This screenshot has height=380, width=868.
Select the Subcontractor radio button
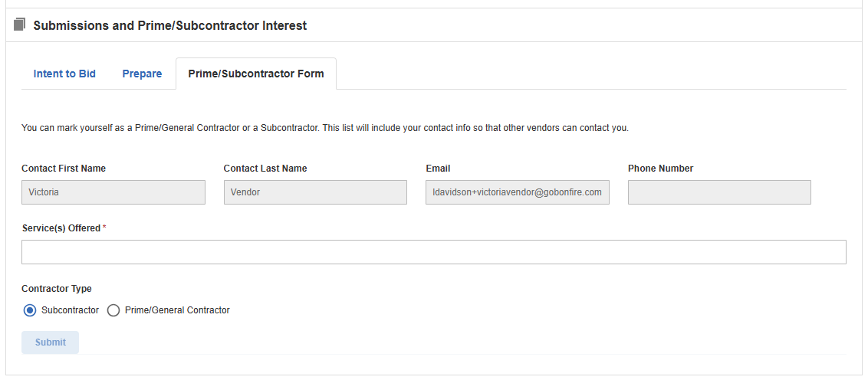(x=30, y=310)
